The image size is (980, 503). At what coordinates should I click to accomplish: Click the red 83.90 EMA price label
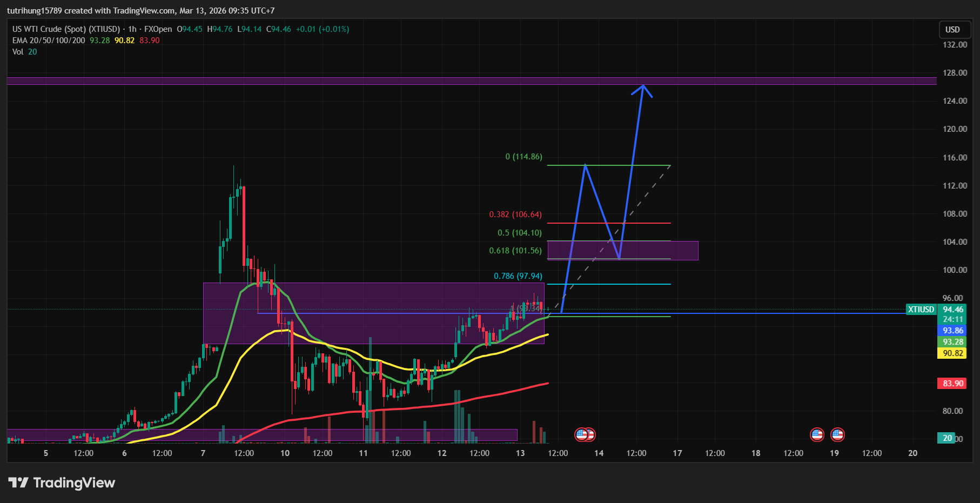[x=952, y=383]
